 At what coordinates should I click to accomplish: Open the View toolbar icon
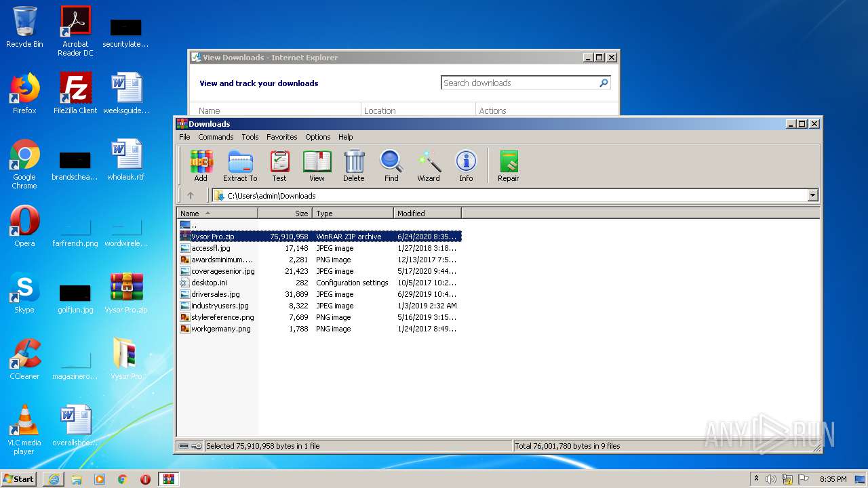pyautogui.click(x=317, y=166)
